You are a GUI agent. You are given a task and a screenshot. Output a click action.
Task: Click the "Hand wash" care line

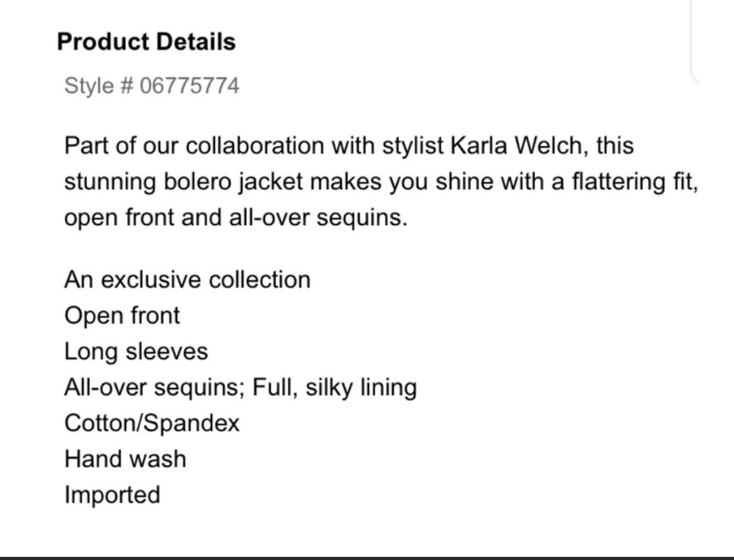125,459
